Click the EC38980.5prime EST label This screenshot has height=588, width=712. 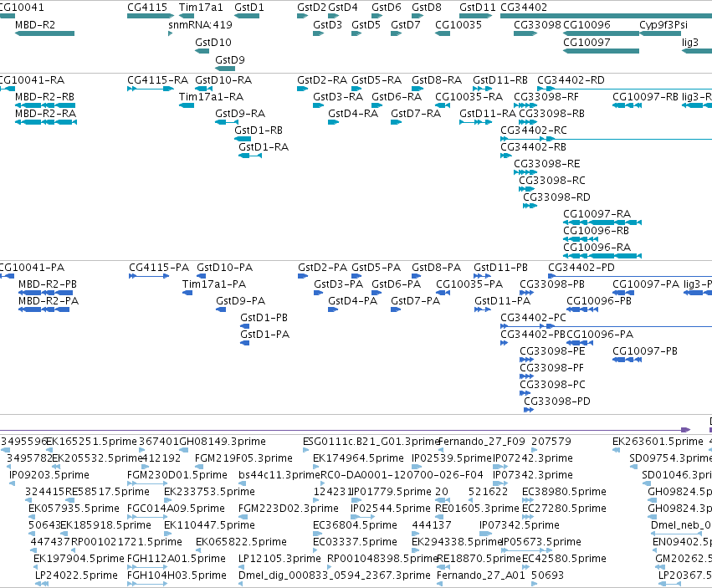564,492
